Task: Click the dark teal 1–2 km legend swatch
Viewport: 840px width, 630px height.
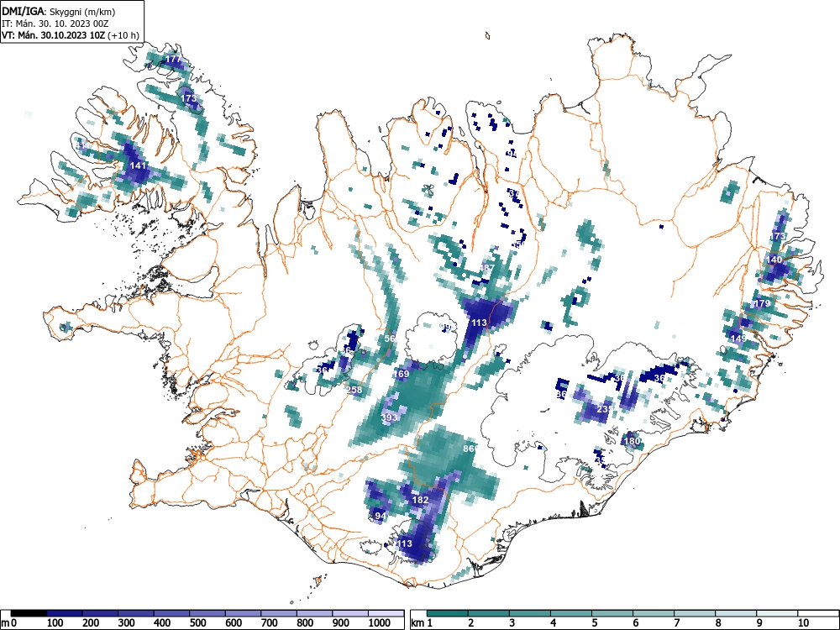Action: pyautogui.click(x=448, y=613)
